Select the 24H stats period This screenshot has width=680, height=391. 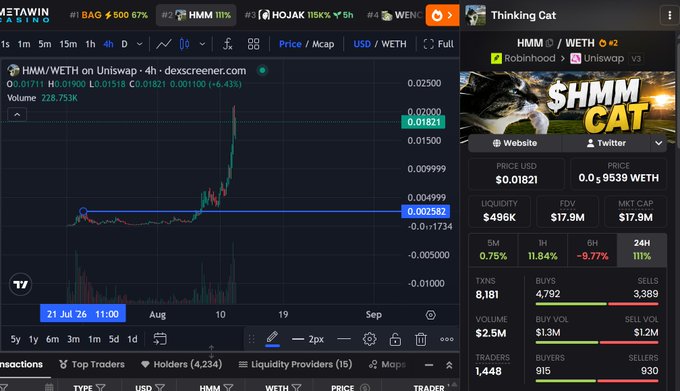pos(642,250)
